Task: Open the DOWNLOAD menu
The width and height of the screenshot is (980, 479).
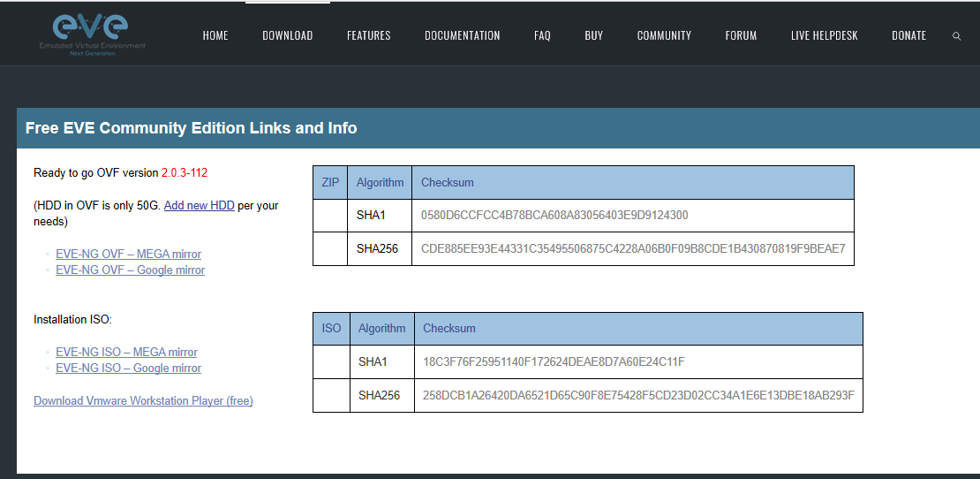Action: [288, 35]
